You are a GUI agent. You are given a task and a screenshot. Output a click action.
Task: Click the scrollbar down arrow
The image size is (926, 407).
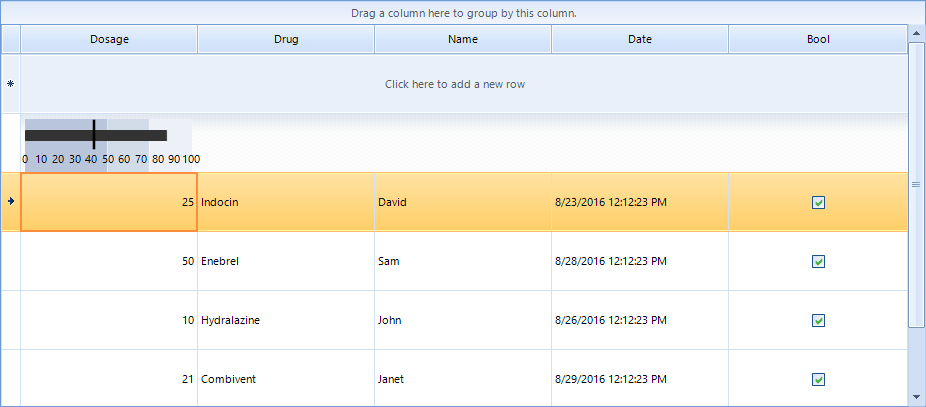[915, 397]
